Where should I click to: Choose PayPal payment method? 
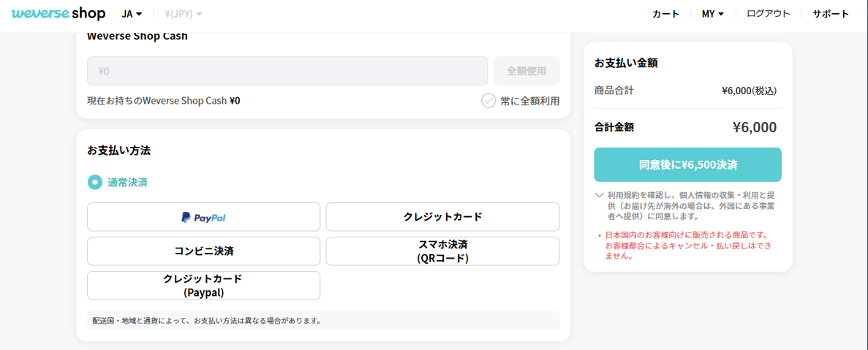pos(204,217)
